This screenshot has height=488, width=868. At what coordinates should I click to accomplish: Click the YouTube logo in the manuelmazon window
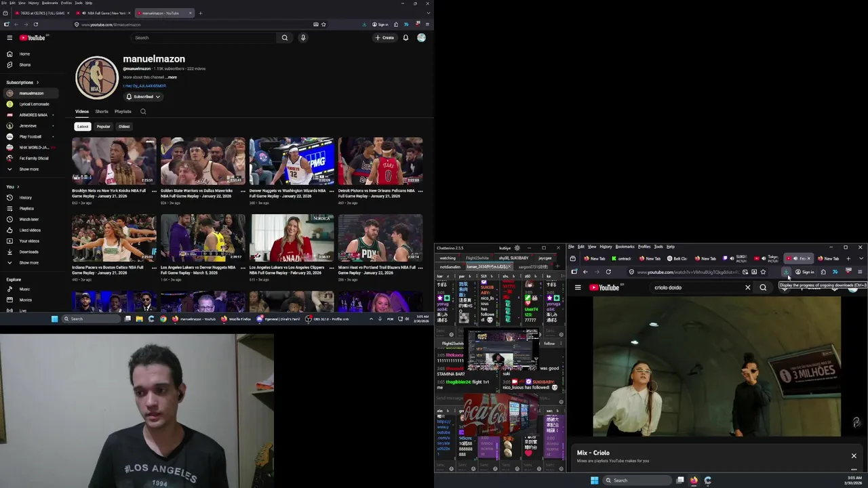pyautogui.click(x=32, y=38)
